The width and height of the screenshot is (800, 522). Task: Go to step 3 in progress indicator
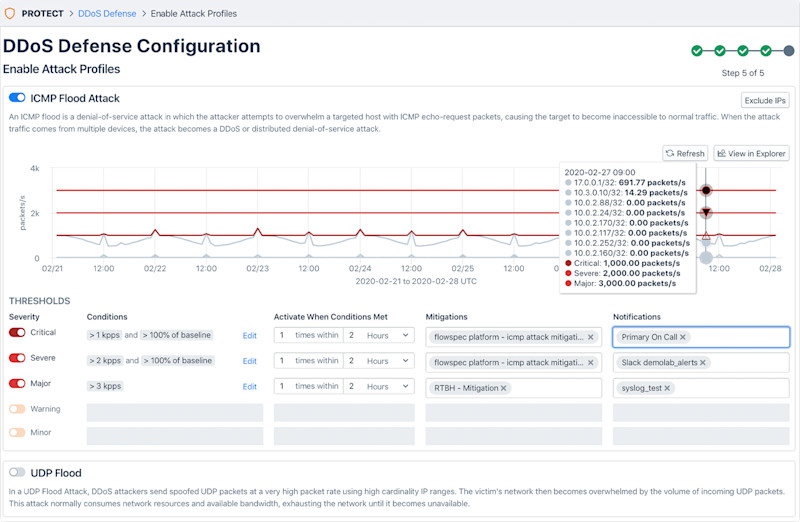(743, 51)
